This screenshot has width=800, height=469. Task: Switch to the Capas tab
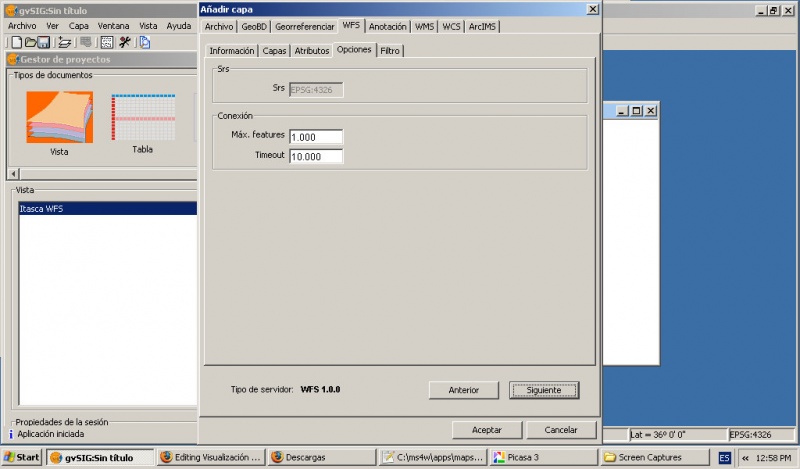point(274,50)
